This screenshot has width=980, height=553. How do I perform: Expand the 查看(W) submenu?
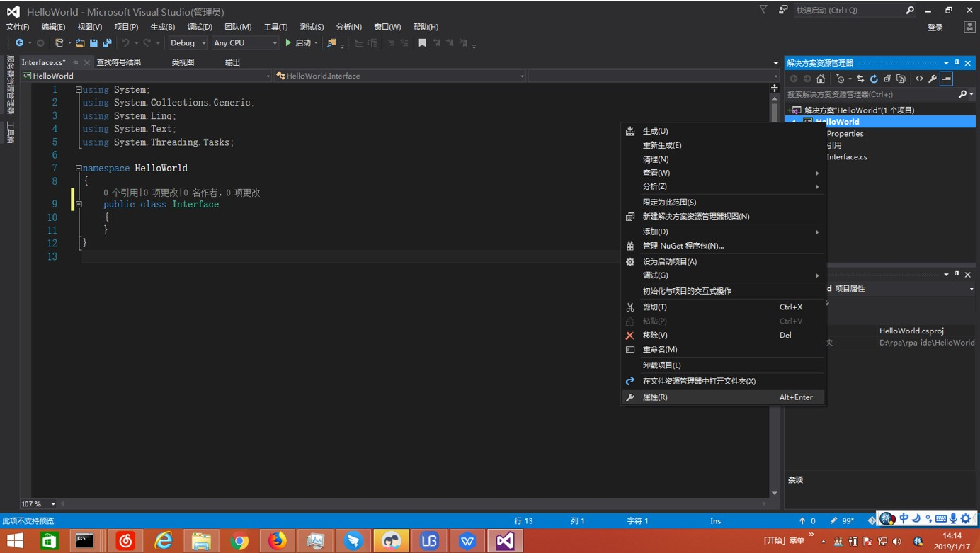[722, 173]
